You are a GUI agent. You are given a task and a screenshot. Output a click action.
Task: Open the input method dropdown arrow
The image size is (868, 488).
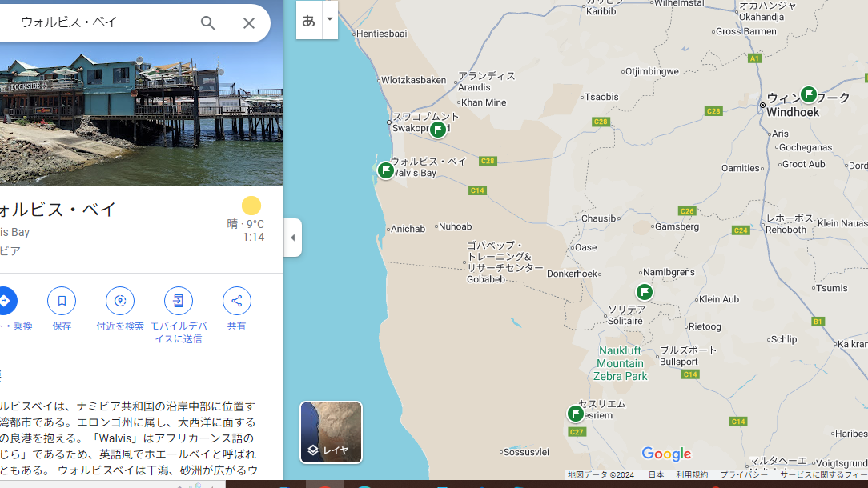(x=329, y=20)
